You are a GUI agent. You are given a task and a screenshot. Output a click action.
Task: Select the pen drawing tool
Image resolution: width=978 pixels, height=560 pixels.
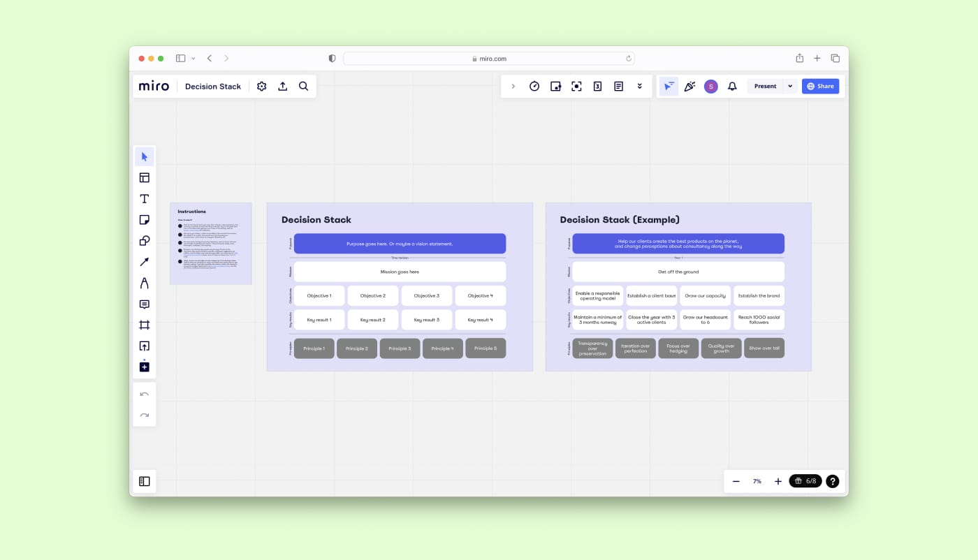[144, 282]
